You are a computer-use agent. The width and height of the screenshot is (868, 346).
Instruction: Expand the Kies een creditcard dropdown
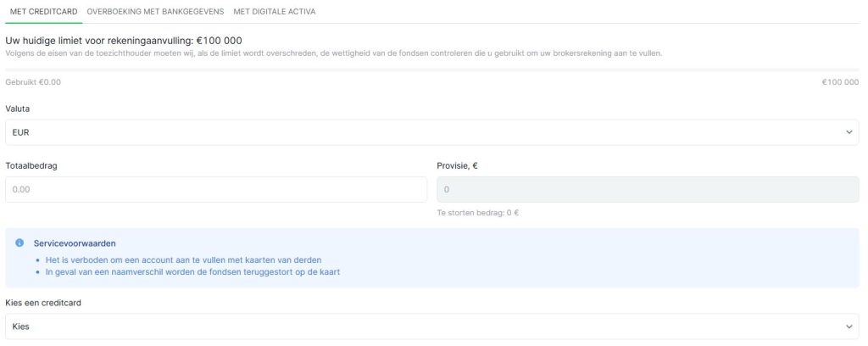coord(424,326)
